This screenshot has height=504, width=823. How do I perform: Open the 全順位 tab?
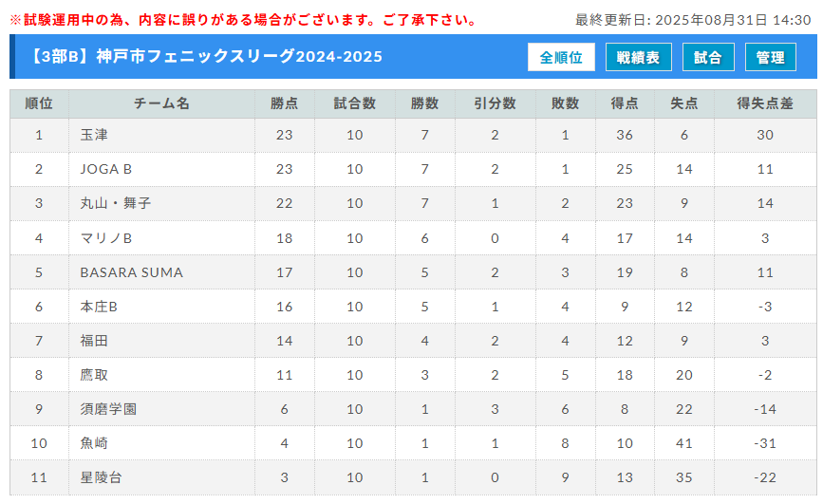point(561,57)
